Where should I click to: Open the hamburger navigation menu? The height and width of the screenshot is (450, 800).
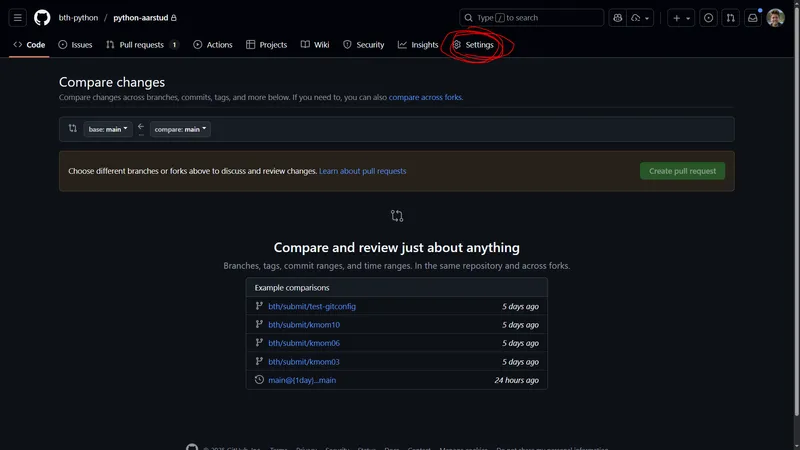(17, 18)
